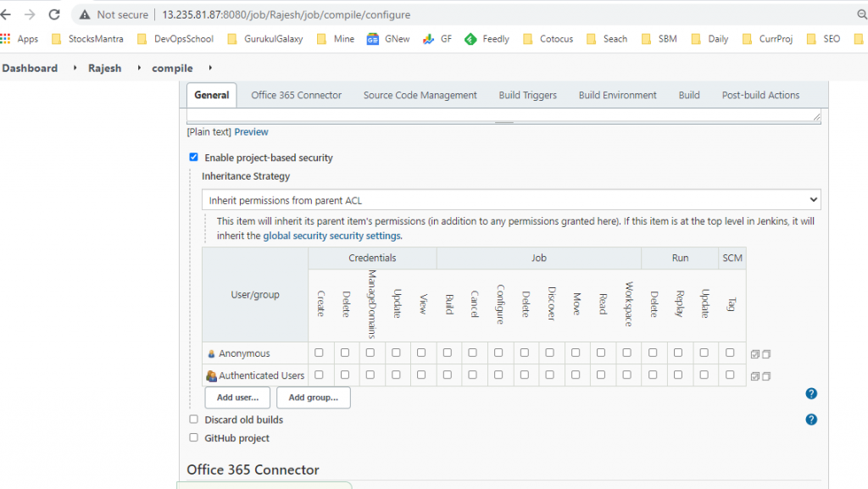Grant Job Build permission to Anonymous
This screenshot has width=868, height=489.
(448, 353)
